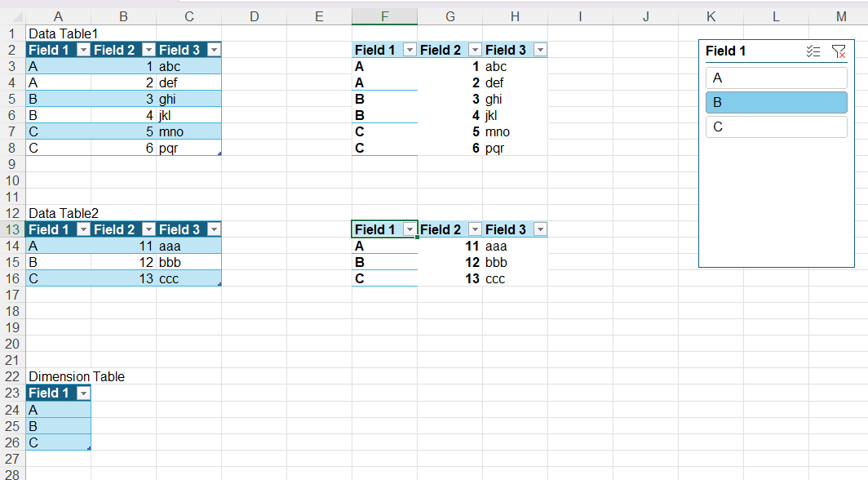Select row 13 by clicking its row number
Image resolution: width=868 pixels, height=480 pixels.
12,229
